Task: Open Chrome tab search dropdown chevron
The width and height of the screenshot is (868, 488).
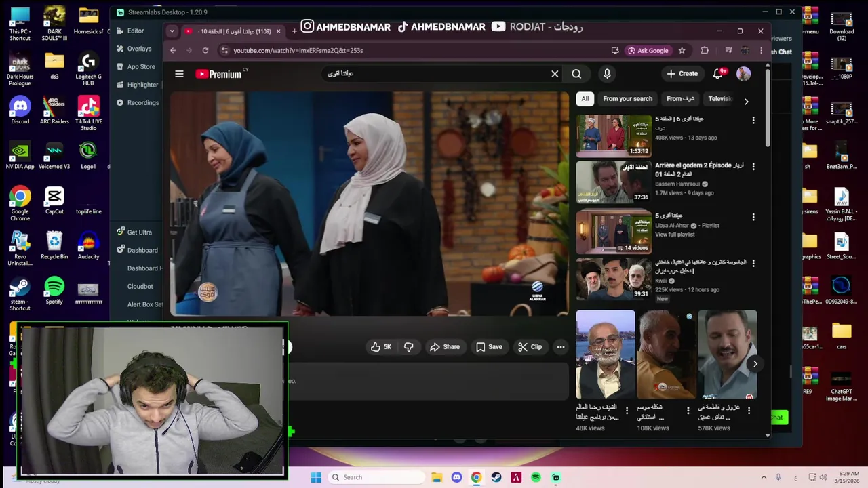Action: (x=172, y=31)
